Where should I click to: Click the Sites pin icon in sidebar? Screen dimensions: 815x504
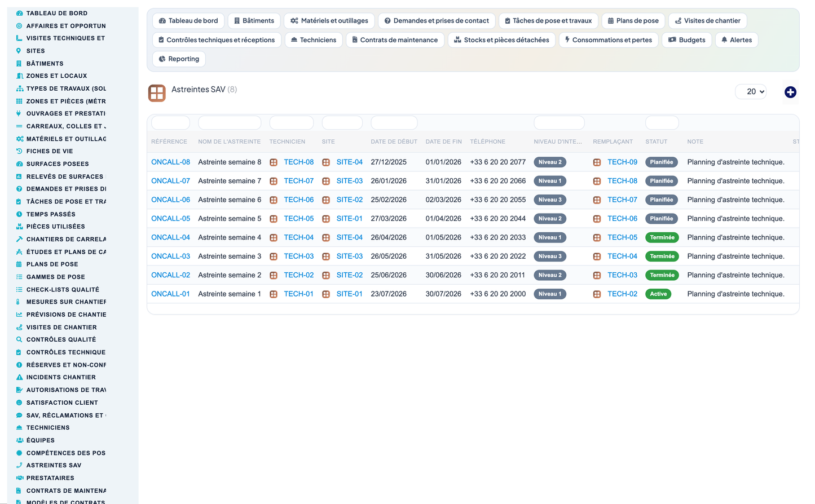[19, 51]
